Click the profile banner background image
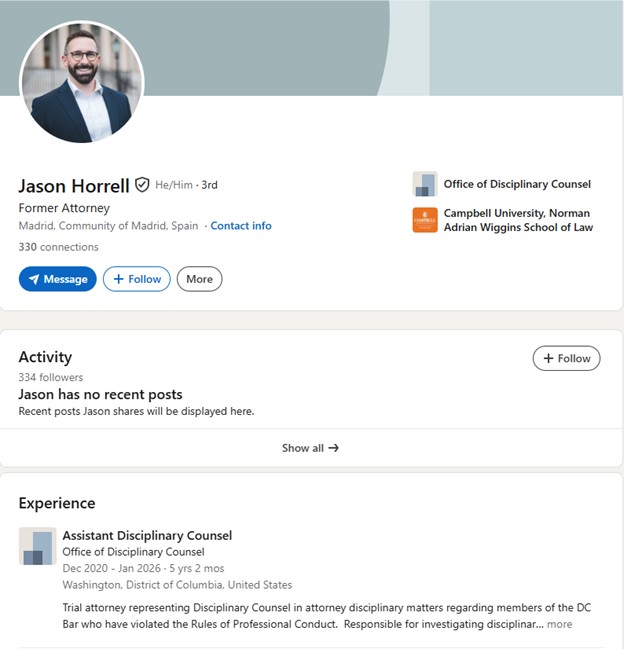Image resolution: width=624 pixels, height=649 pixels. [x=372, y=48]
